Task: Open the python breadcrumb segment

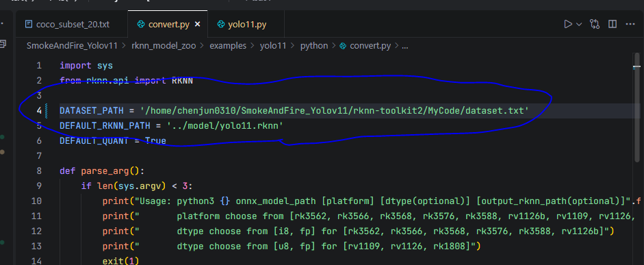Action: click(313, 46)
